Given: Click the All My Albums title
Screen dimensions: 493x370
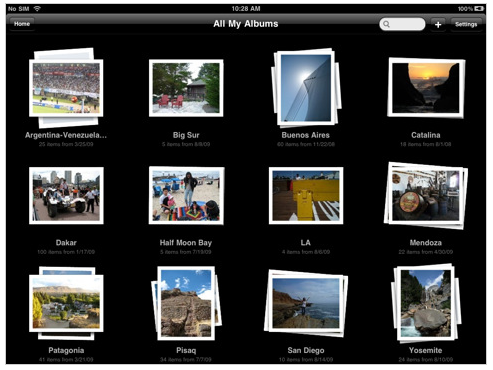Looking at the screenshot, I should (246, 24).
